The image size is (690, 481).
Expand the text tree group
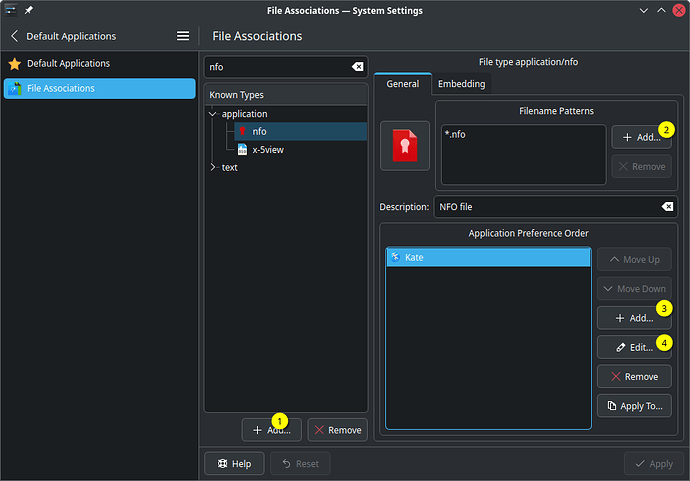point(213,167)
